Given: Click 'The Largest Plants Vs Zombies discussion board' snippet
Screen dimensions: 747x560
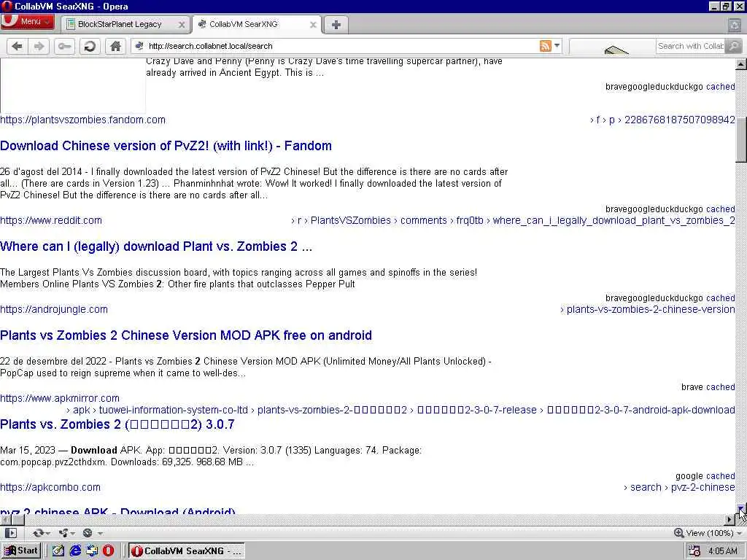Looking at the screenshot, I should click(x=239, y=278).
